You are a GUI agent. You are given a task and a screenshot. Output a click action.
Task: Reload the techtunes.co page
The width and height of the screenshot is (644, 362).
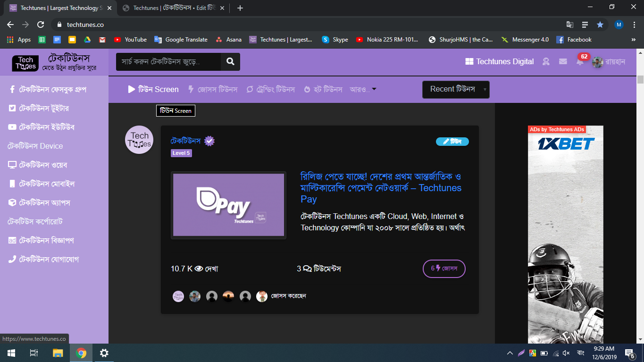41,25
